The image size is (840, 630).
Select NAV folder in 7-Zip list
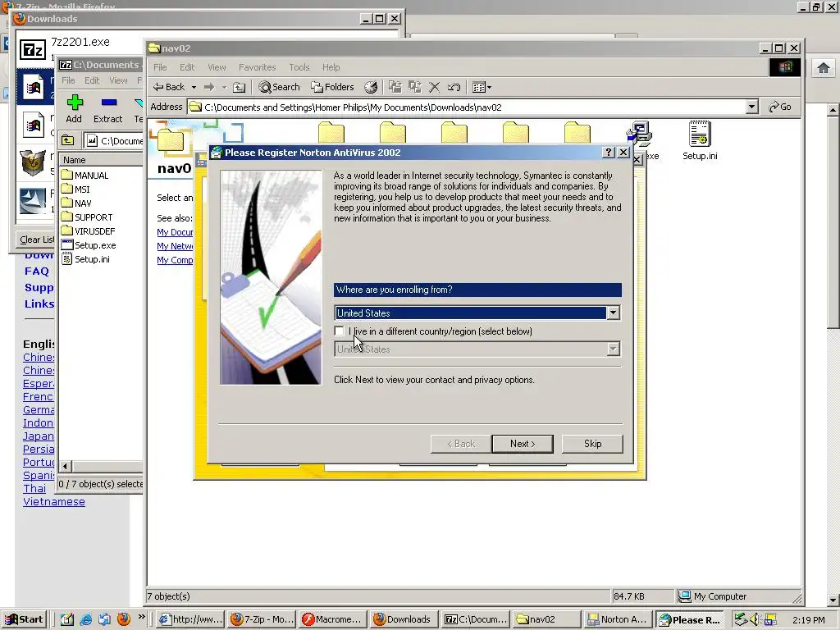tap(76, 203)
